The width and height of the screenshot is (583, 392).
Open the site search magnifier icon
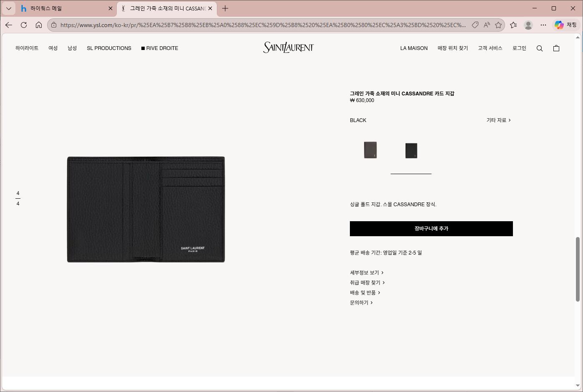(540, 48)
